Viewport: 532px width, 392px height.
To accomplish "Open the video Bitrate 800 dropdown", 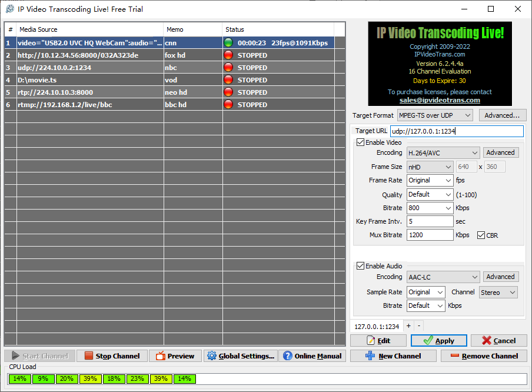I will (430, 208).
